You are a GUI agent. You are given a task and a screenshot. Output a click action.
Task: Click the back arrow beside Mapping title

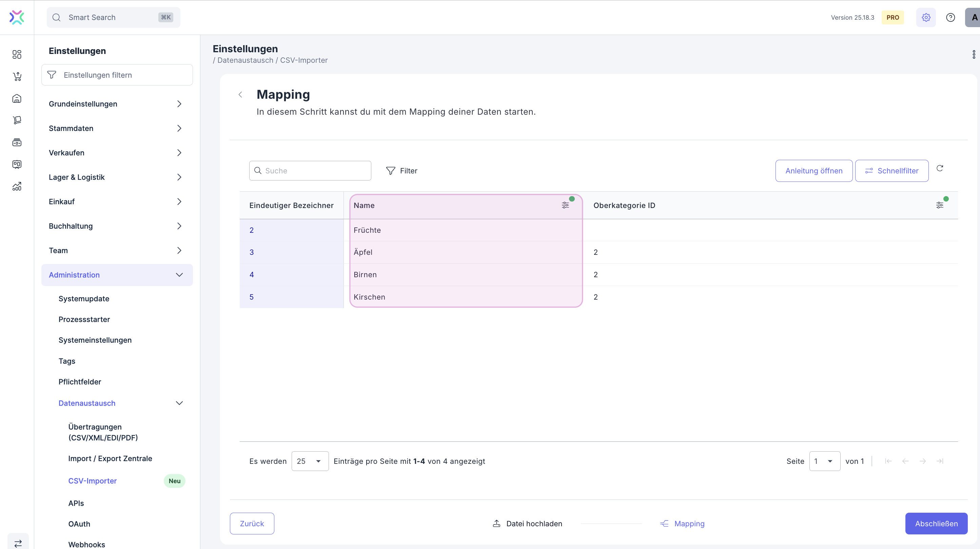240,95
